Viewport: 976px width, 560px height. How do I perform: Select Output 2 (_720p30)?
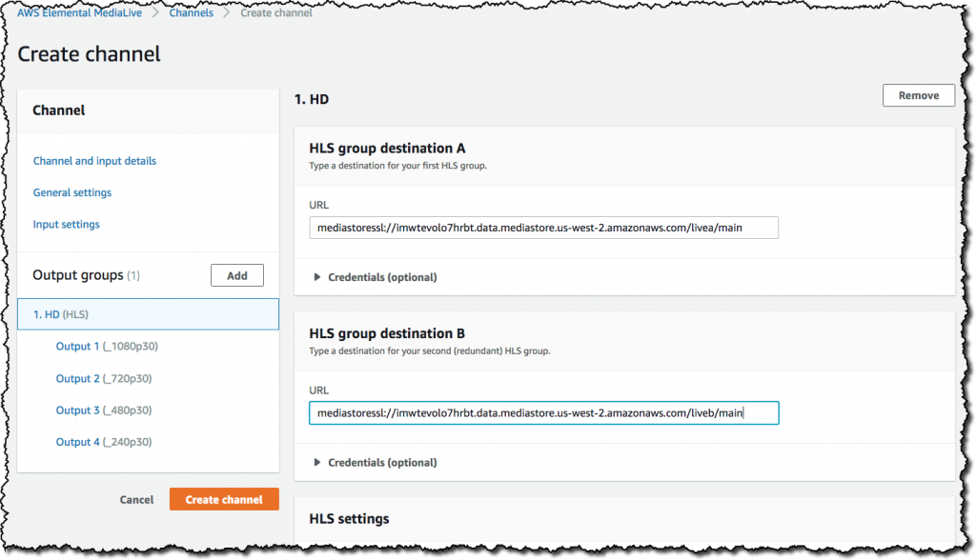coord(105,378)
